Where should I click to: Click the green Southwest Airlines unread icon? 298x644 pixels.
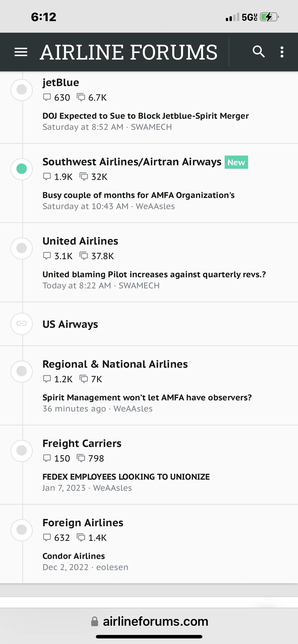22,169
